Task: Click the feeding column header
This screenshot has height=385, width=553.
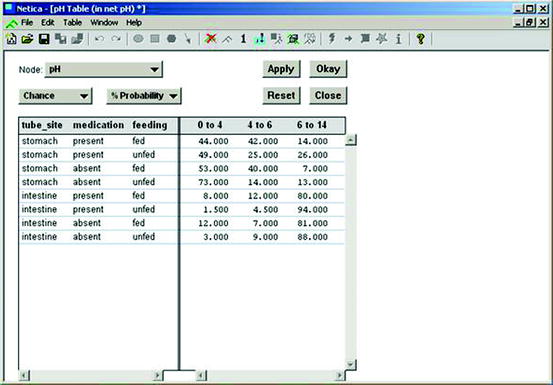Action: [x=150, y=125]
